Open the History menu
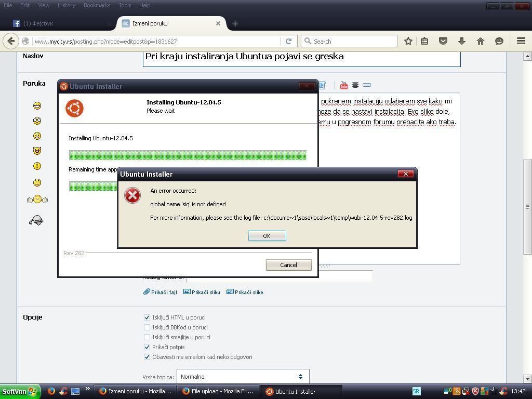The height and width of the screenshot is (399, 532). coord(66,5)
